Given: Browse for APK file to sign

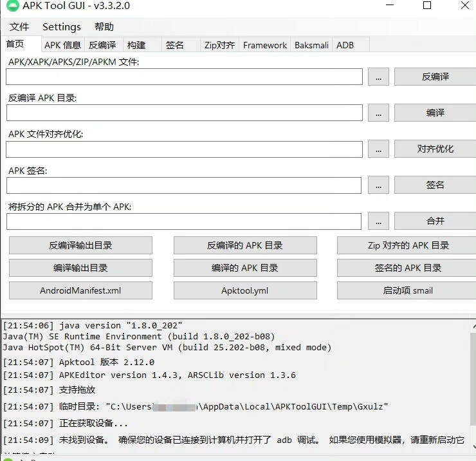Looking at the screenshot, I should coord(378,185).
